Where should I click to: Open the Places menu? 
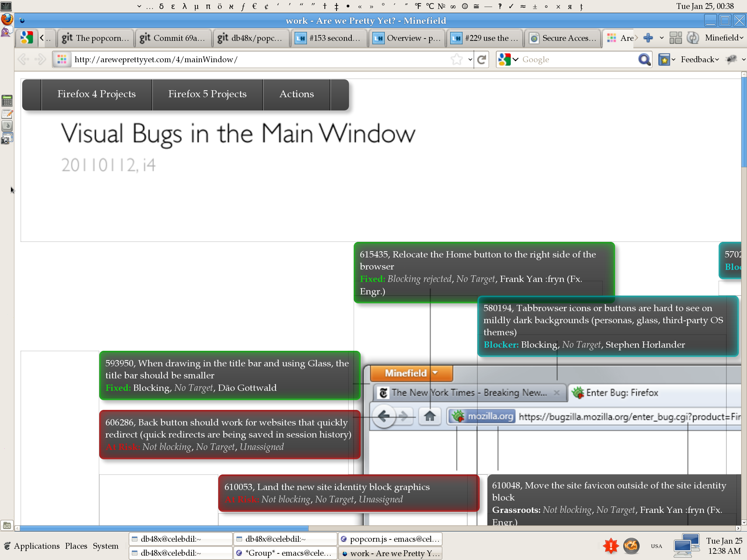pyautogui.click(x=76, y=546)
